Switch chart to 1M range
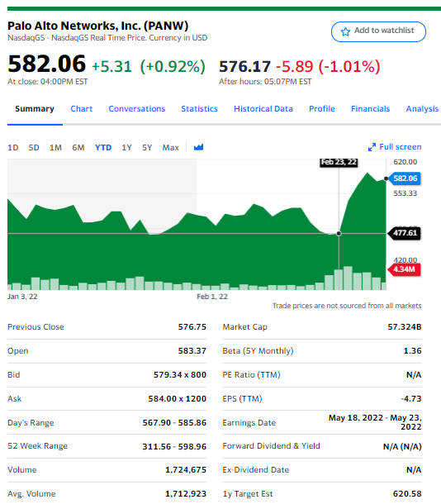The height and width of the screenshot is (504, 441). point(55,148)
